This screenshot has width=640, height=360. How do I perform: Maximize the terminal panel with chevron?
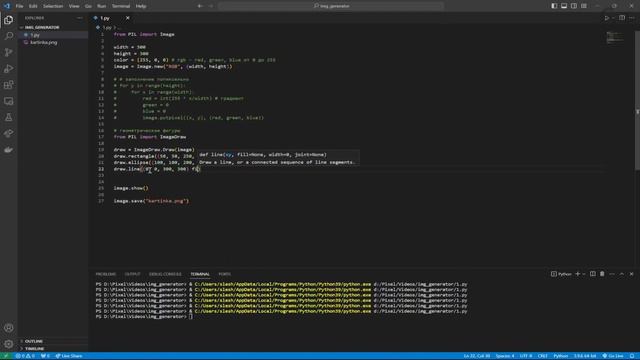click(x=622, y=274)
